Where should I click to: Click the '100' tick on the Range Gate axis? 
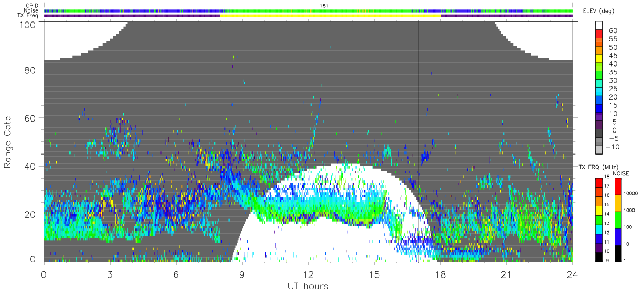[28, 24]
